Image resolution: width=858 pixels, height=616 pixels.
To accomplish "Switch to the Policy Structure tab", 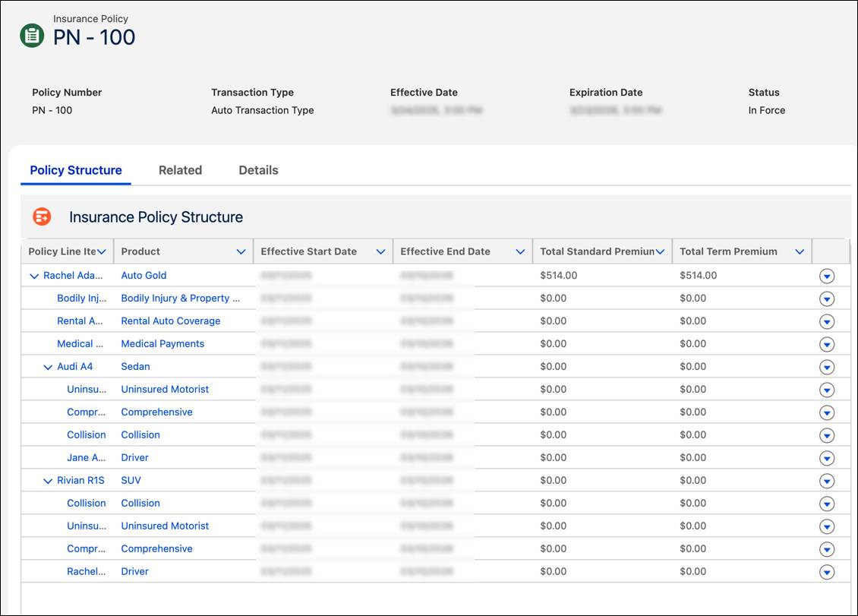I will (76, 170).
